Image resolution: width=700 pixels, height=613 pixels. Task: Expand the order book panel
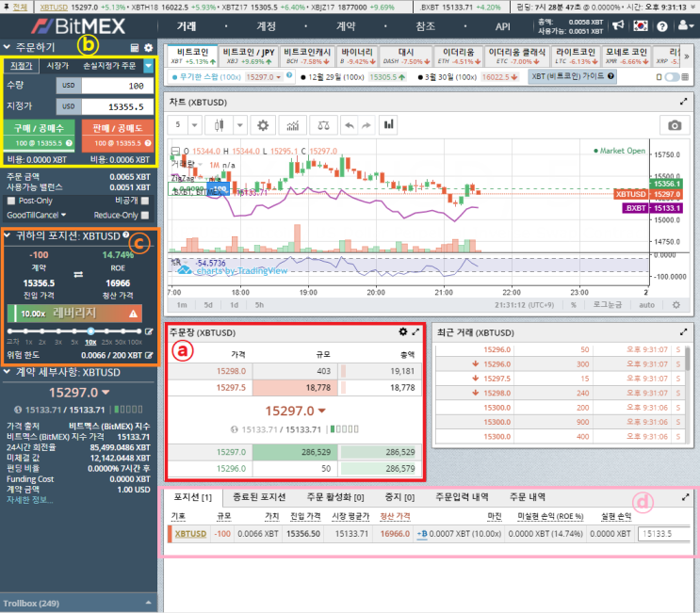(x=415, y=332)
